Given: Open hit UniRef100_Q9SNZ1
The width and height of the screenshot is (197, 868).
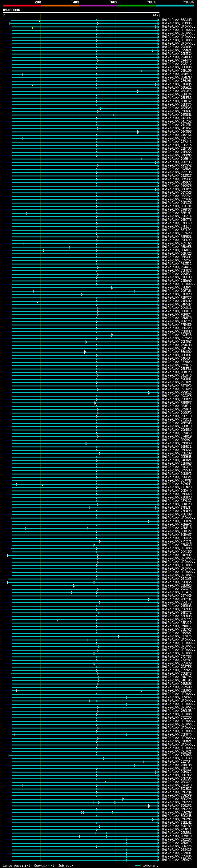Looking at the screenshot, I should tap(177, 50).
